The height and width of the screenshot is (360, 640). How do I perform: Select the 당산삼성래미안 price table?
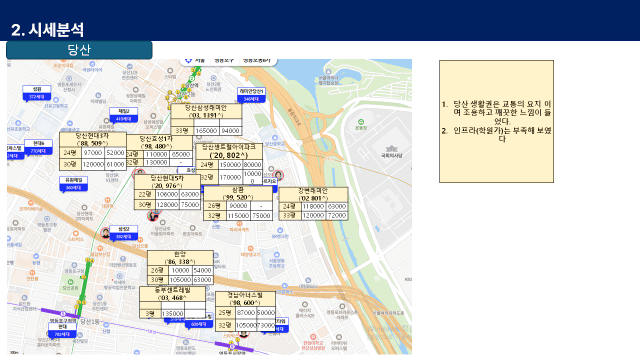coord(206,120)
